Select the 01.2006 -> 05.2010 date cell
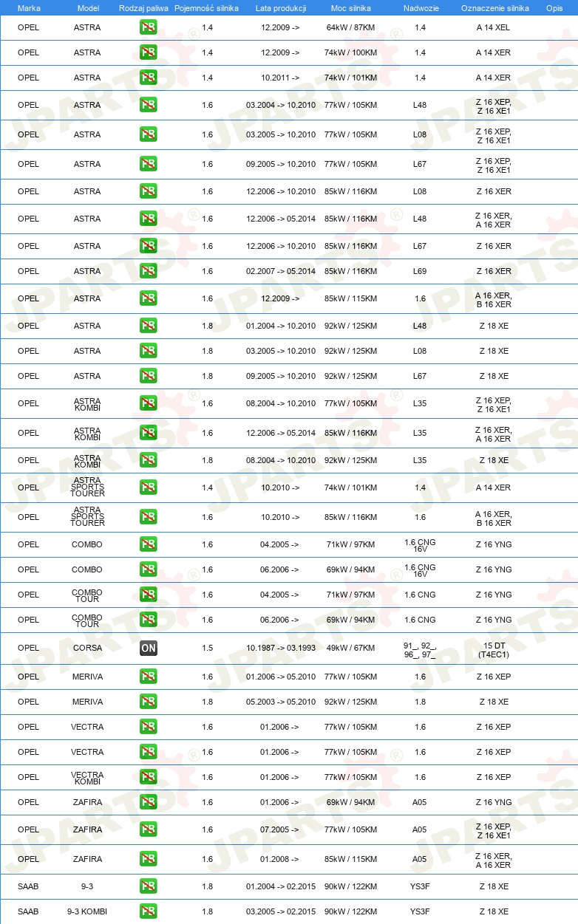578x924 pixels. (x=281, y=677)
